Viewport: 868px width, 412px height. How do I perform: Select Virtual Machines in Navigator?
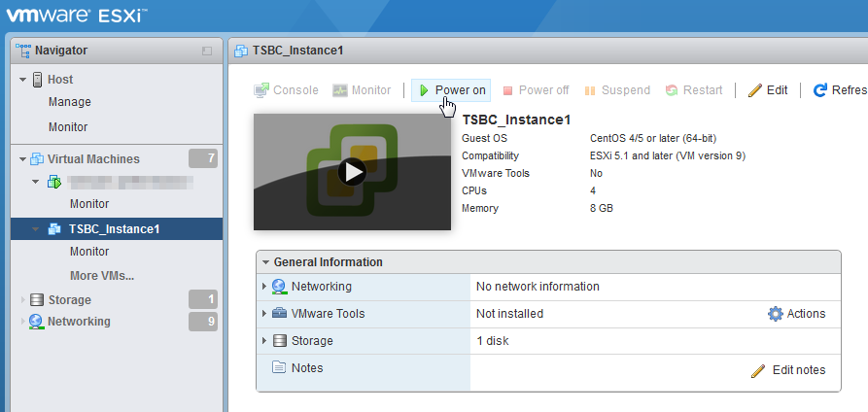(x=93, y=159)
